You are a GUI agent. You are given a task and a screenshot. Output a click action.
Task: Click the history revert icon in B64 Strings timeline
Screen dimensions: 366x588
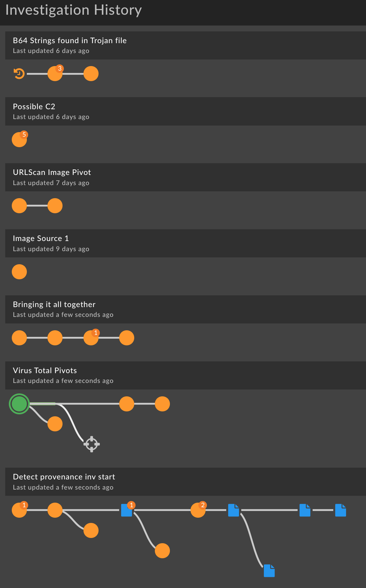[x=19, y=74]
